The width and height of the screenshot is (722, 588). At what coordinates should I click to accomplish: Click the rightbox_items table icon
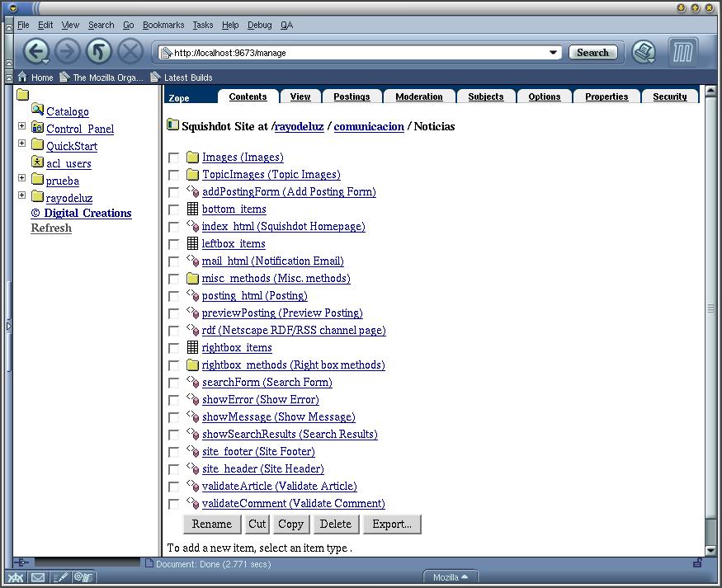tap(192, 347)
